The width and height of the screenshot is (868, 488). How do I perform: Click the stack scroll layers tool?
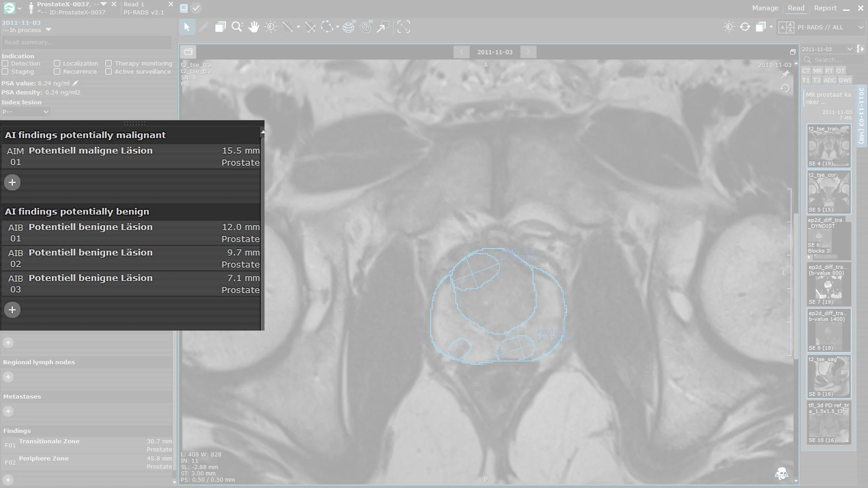tap(220, 27)
